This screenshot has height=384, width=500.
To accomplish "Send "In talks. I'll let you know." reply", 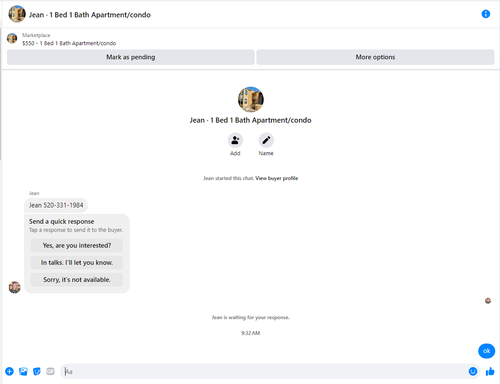I will click(77, 263).
